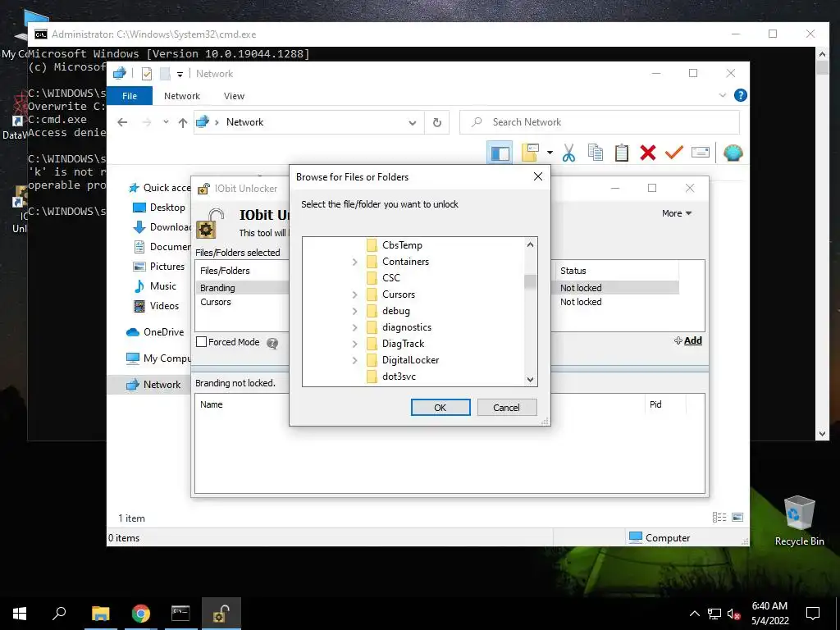The width and height of the screenshot is (840, 630).
Task: Click the red X Delete icon
Action: 648,153
